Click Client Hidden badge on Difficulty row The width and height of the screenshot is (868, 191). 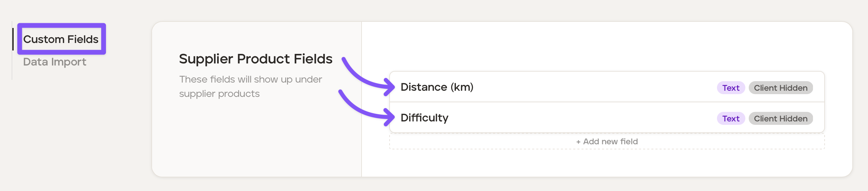(x=781, y=119)
